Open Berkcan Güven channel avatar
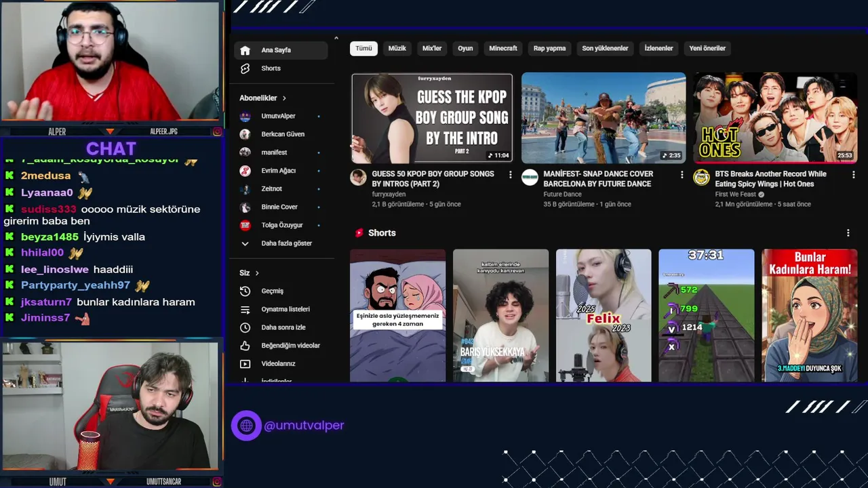Screen dimensions: 868x488 pos(245,134)
